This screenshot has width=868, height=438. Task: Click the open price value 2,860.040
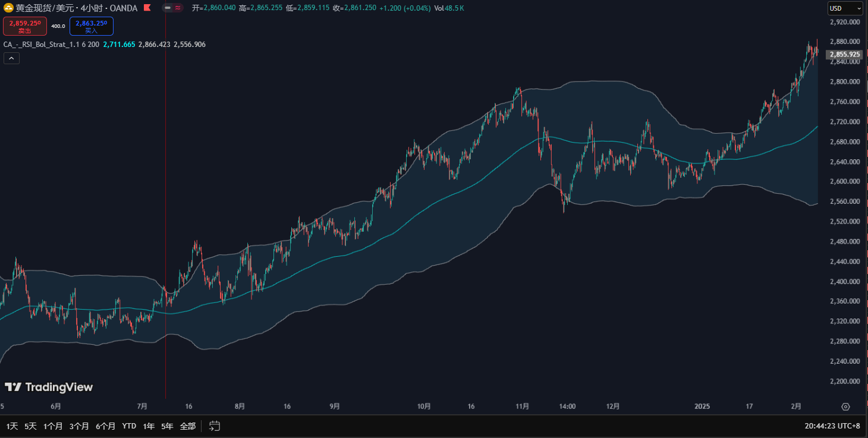point(219,8)
